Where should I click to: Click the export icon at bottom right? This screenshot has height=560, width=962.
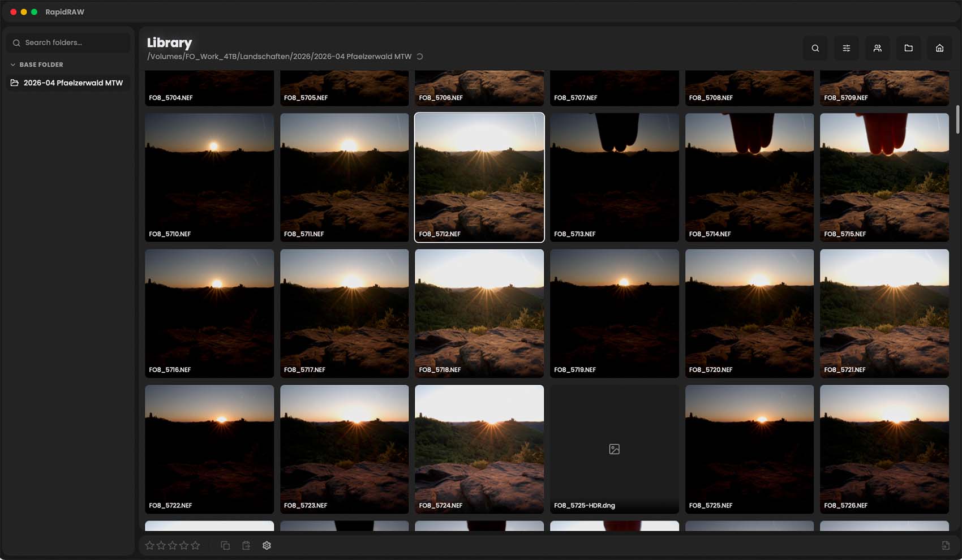click(946, 545)
